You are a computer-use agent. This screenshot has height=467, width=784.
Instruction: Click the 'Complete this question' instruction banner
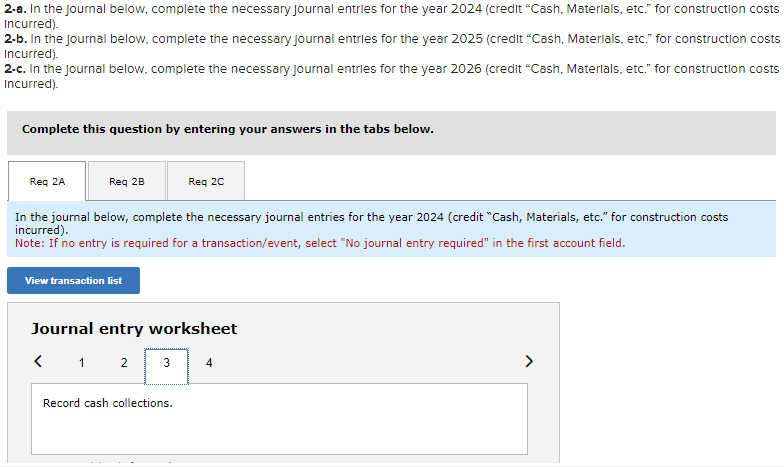(227, 130)
